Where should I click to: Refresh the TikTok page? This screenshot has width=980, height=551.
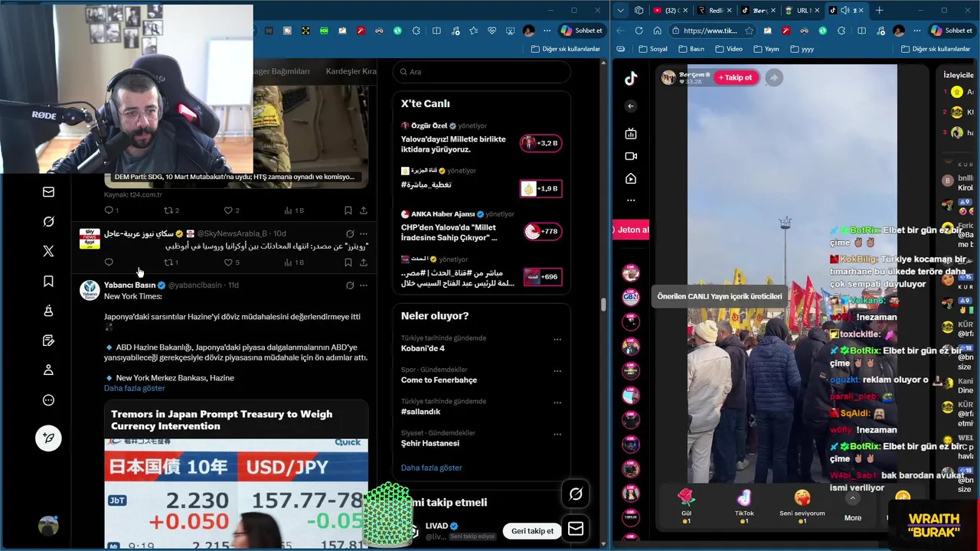click(639, 31)
